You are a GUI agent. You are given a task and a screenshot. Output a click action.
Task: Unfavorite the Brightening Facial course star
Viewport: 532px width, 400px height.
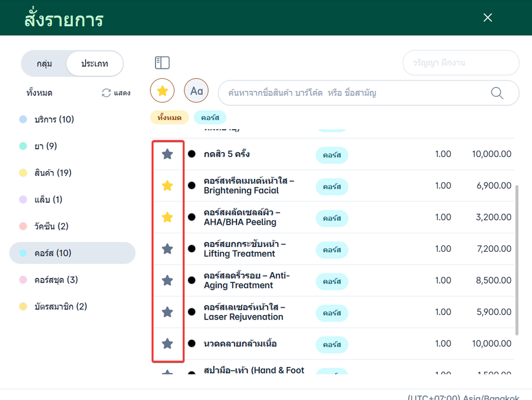[167, 186]
